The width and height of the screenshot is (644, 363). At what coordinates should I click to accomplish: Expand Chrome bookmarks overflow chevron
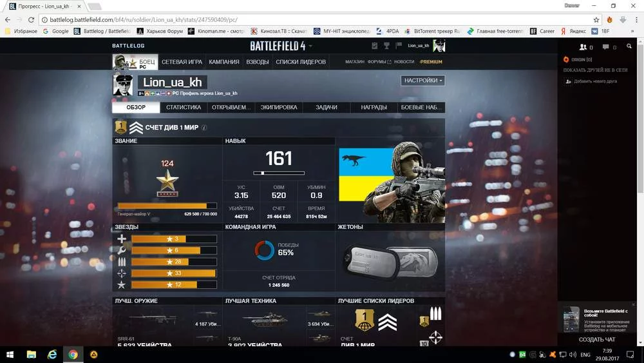click(632, 31)
